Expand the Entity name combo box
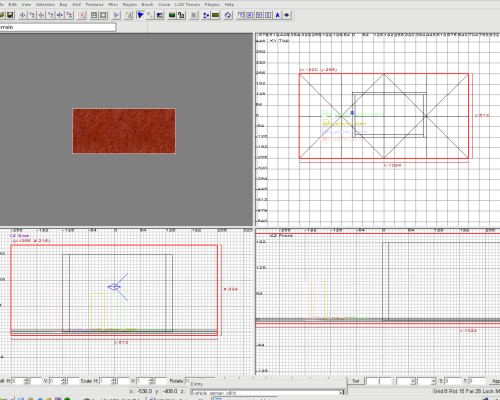Viewport: 500px width, 400px height. [x=341, y=393]
